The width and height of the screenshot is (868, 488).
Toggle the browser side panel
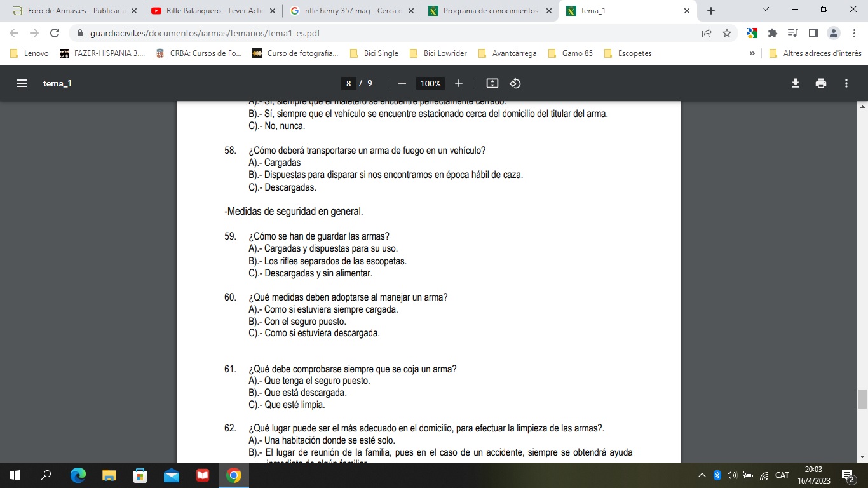pyautogui.click(x=813, y=33)
